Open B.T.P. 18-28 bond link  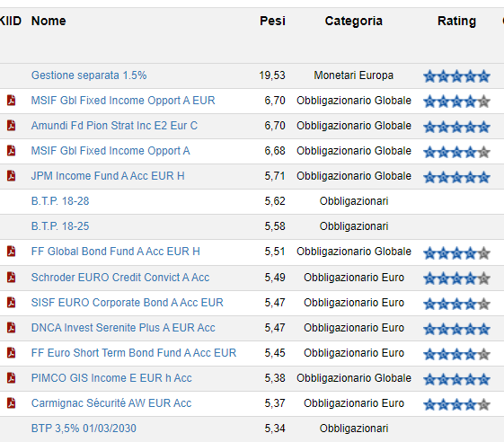click(60, 201)
